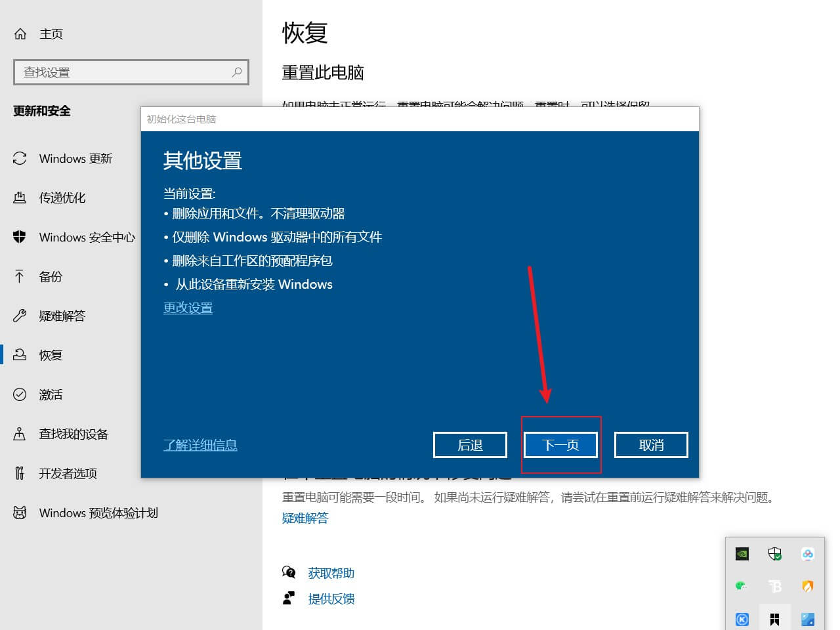Open orange flame shield tray icon
Viewport: 840px width, 630px height.
click(x=808, y=586)
